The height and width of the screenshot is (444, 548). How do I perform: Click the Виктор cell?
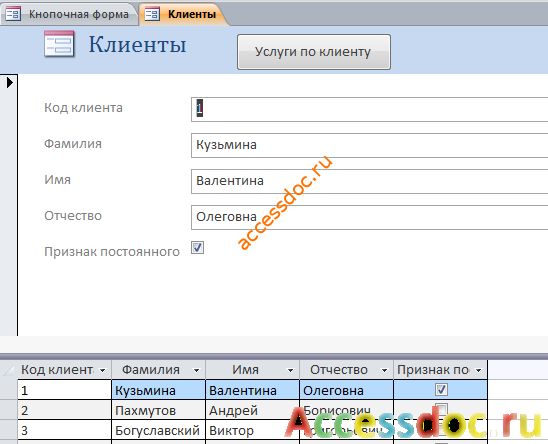[252, 430]
